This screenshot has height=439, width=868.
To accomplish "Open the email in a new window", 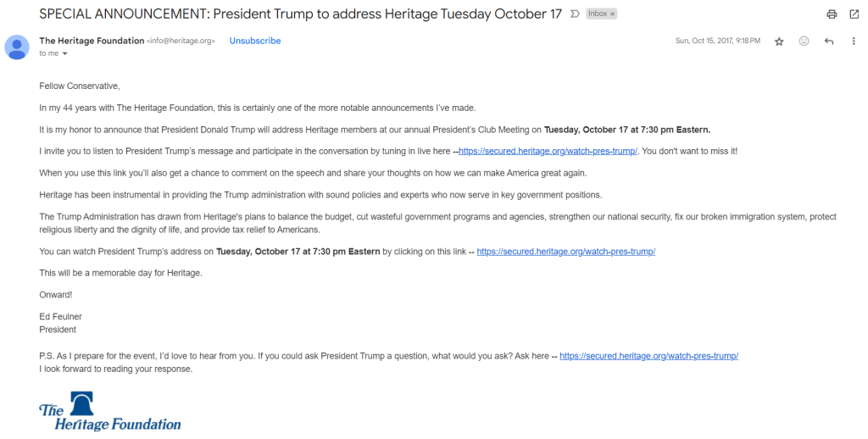I will (x=854, y=14).
